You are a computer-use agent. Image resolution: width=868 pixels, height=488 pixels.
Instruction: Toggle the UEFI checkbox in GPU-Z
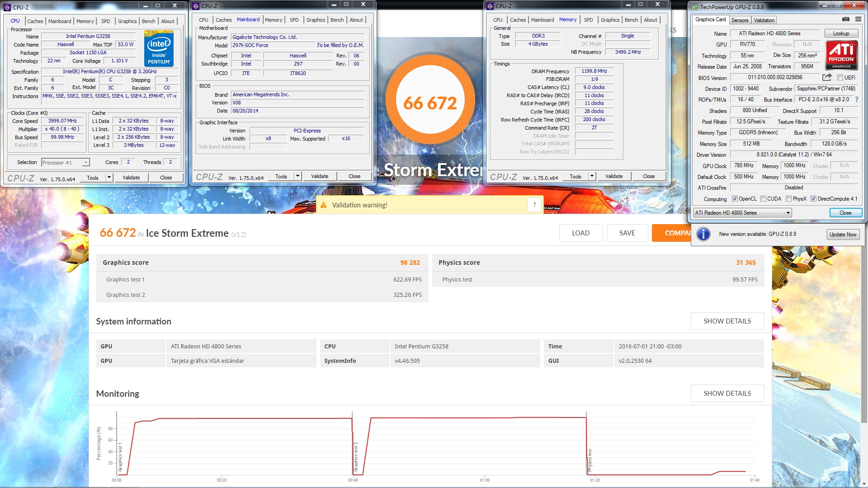coord(840,78)
